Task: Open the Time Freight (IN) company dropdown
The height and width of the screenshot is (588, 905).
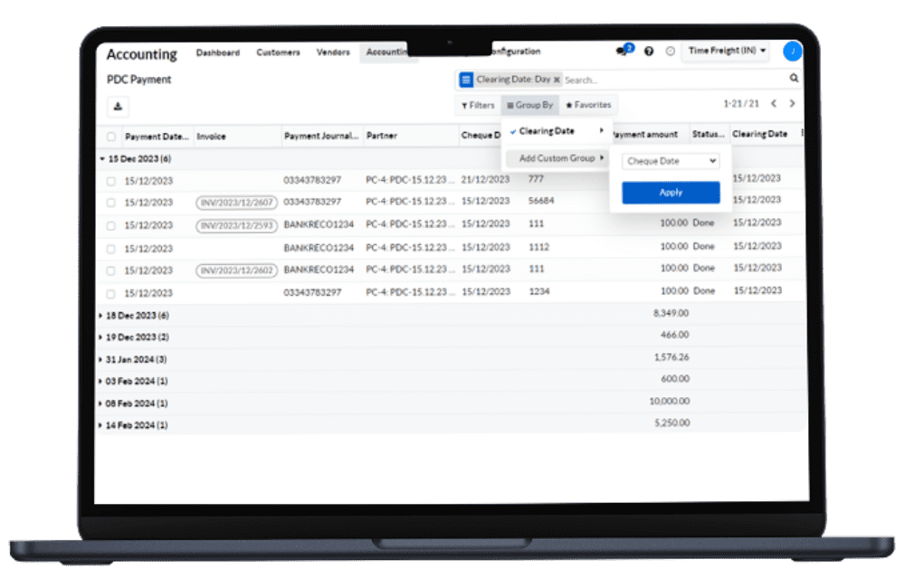Action: 727,52
